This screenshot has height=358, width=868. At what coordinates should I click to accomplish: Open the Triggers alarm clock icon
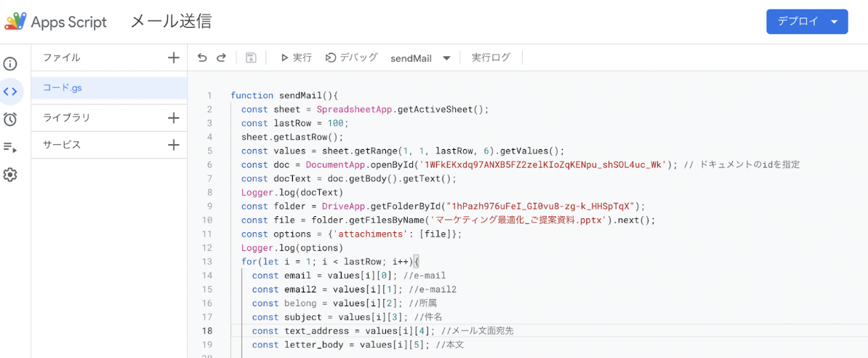tap(10, 119)
